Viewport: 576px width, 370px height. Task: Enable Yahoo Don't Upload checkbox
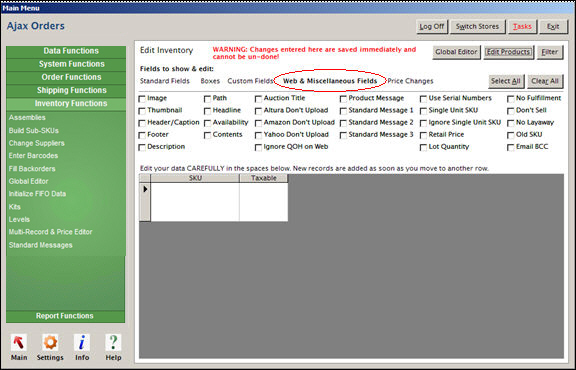259,135
